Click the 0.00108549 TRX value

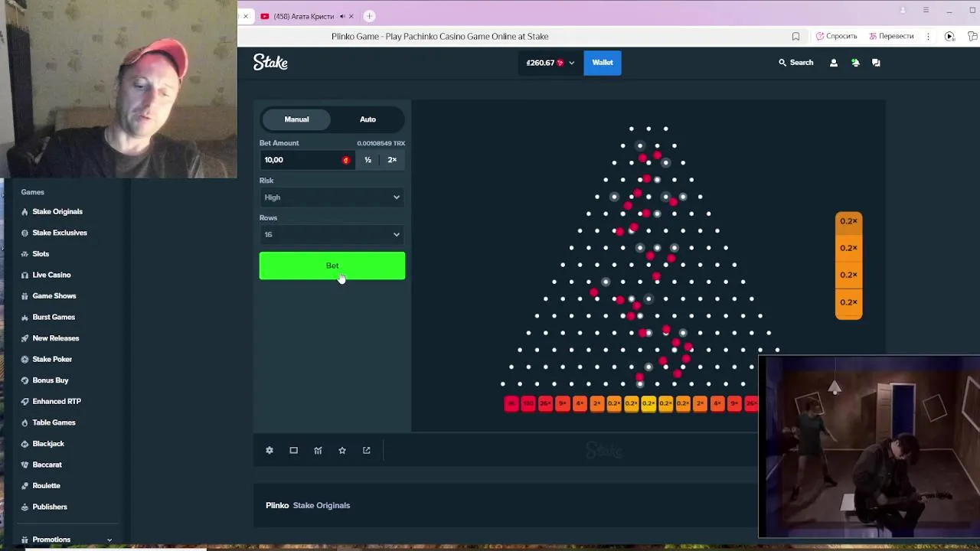click(x=381, y=143)
